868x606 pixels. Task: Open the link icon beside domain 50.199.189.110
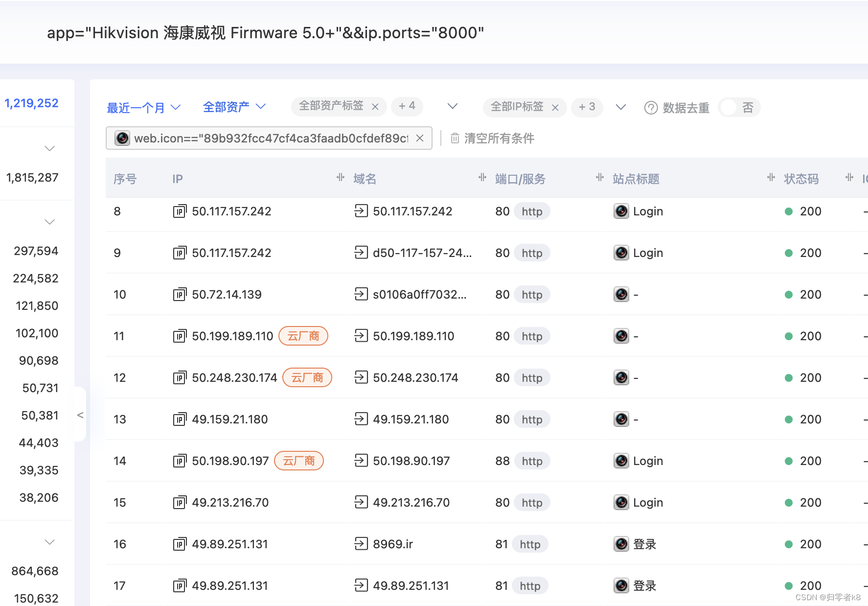click(361, 336)
